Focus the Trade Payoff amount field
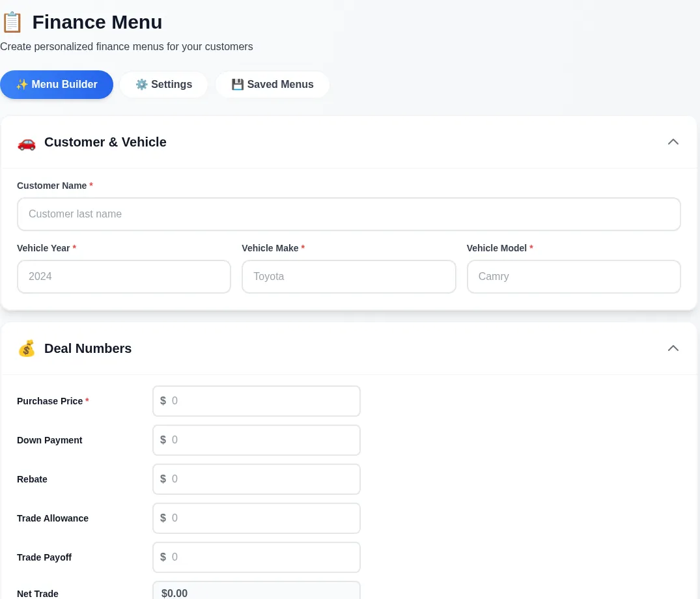This screenshot has height=599, width=700. click(257, 557)
